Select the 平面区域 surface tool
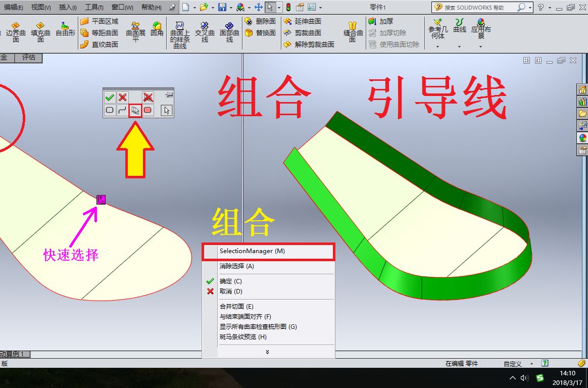This screenshot has width=588, height=388. [x=108, y=21]
